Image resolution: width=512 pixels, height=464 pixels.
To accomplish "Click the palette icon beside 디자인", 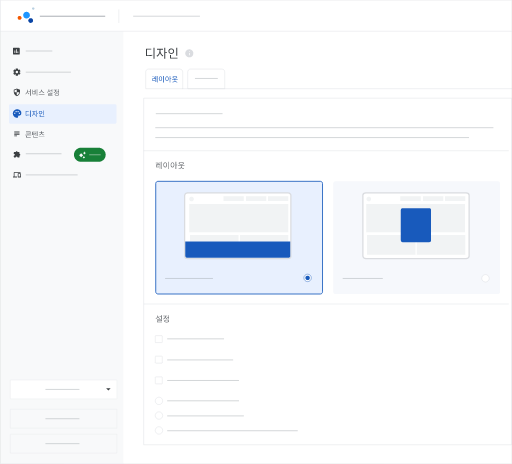I will pyautogui.click(x=17, y=114).
